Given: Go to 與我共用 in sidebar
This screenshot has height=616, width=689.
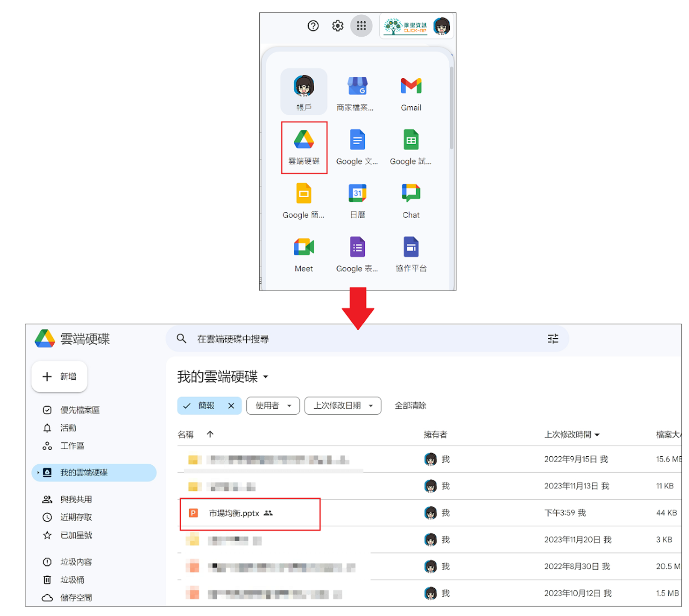Looking at the screenshot, I should (x=76, y=499).
